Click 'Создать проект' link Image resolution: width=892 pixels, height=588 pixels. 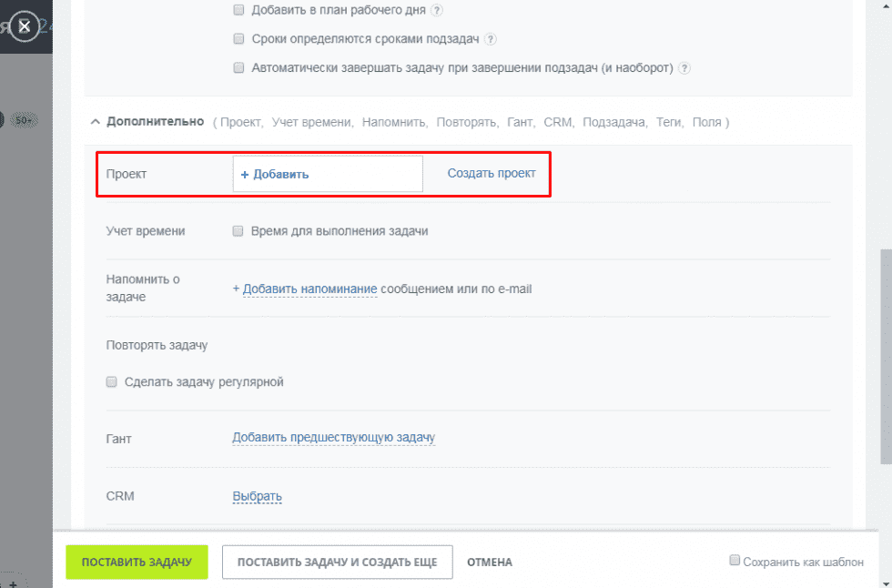point(492,173)
